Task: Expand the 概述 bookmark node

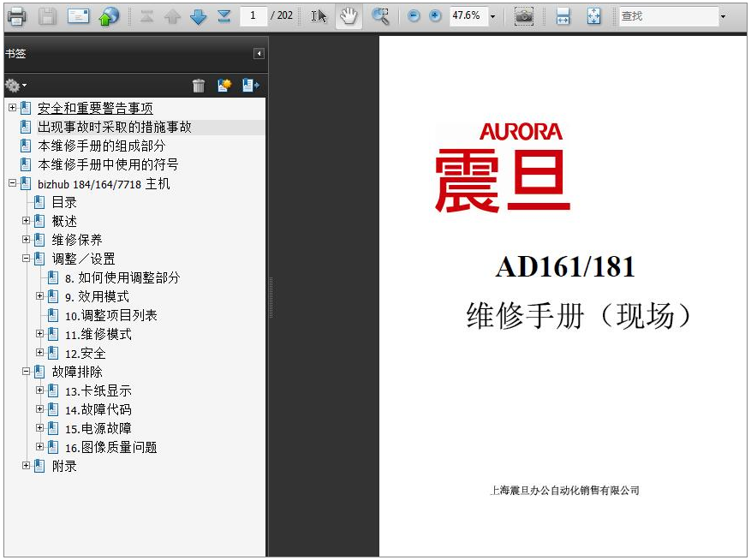Action: (x=27, y=221)
